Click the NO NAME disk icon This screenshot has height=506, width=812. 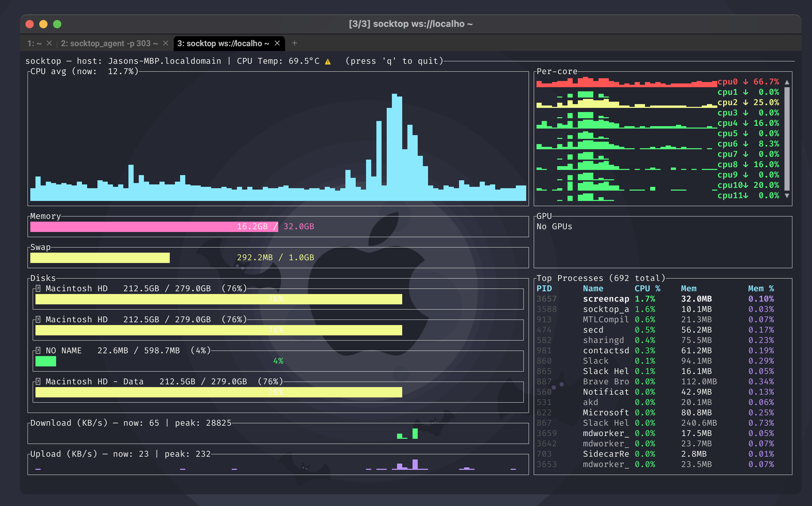38,351
